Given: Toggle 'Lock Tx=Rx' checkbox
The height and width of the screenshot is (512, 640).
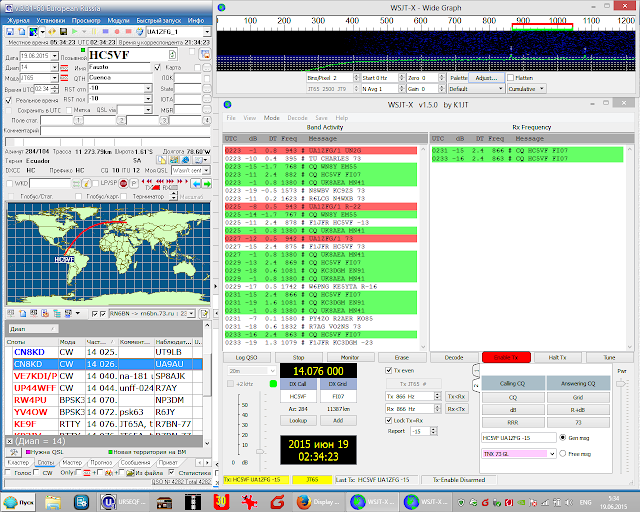Looking at the screenshot, I should (389, 420).
